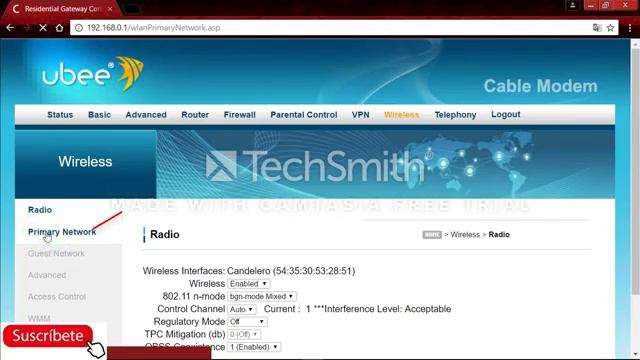Open the translate page icon in address bar
Viewport: 640px width, 360px height.
tap(597, 28)
